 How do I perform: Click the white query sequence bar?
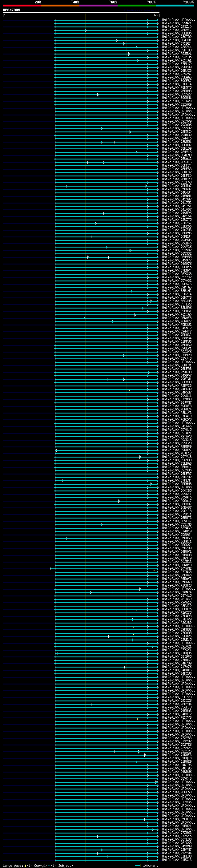[81, 13]
